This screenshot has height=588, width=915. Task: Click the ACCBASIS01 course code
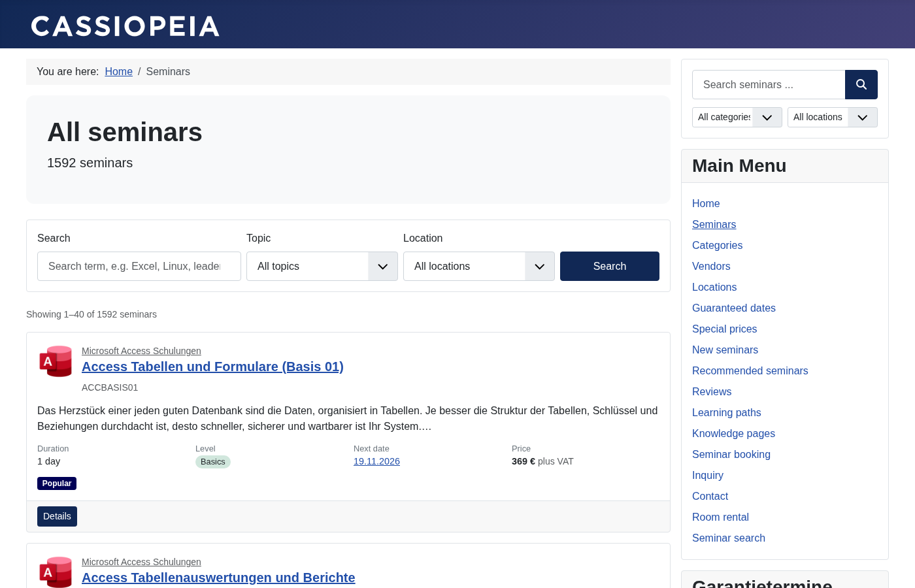tap(110, 387)
